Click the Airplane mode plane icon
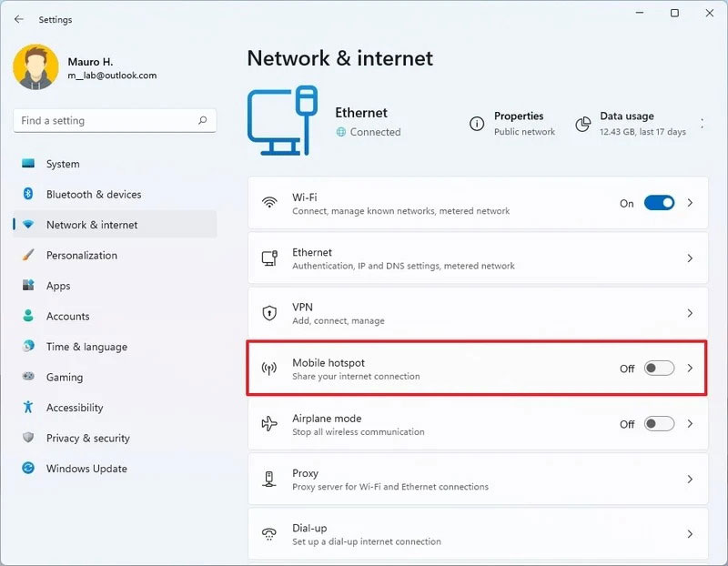 tap(269, 424)
